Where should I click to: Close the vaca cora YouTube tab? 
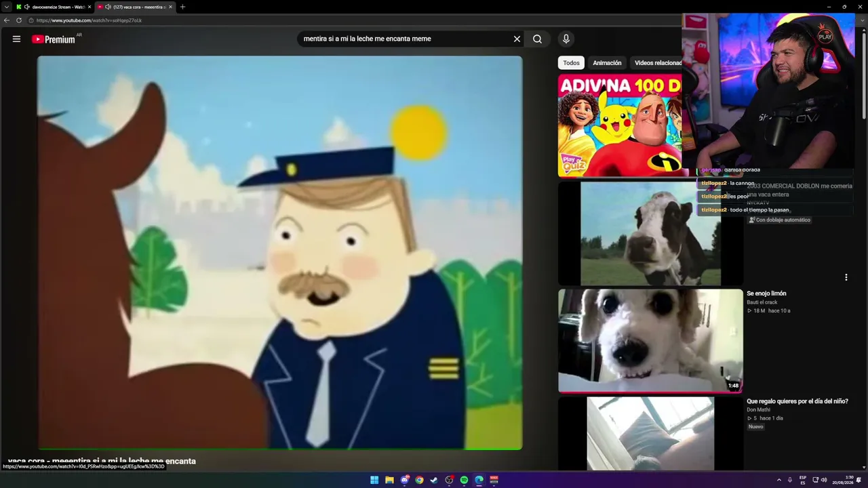(x=170, y=7)
